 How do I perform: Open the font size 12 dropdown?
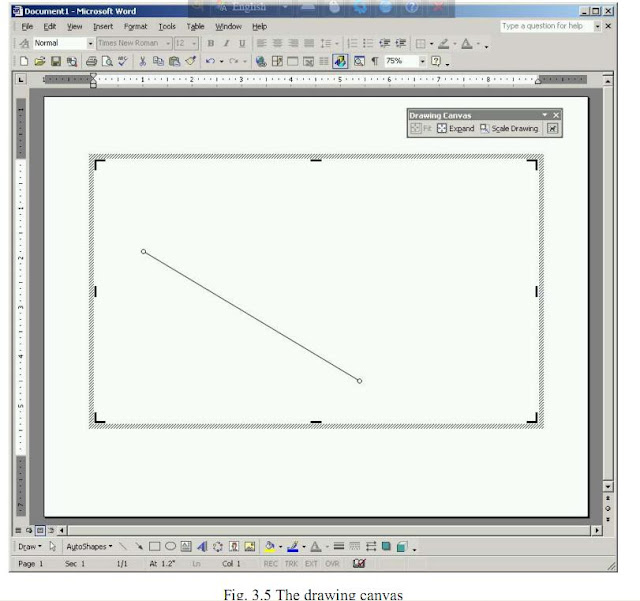pos(194,43)
